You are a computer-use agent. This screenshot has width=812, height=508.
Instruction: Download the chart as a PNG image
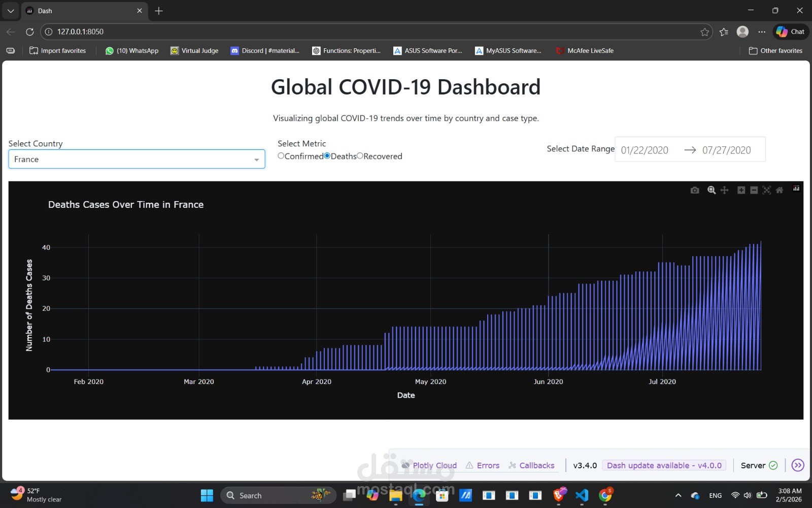695,189
